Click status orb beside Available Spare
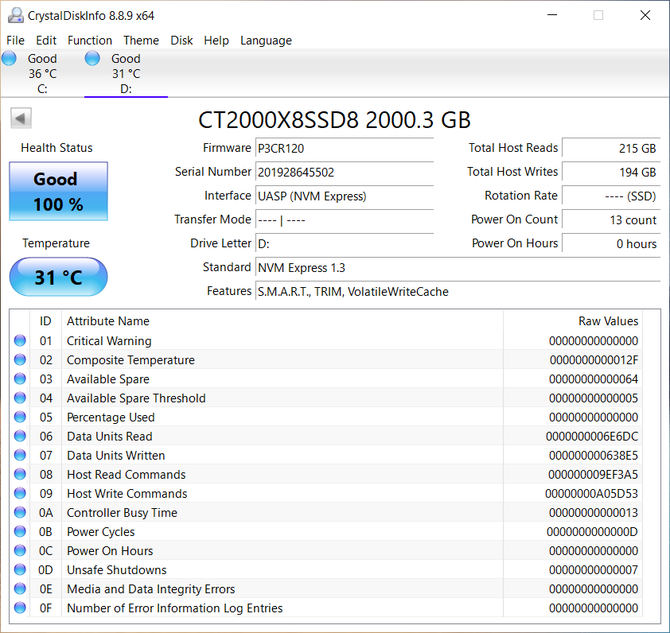Screen dimensions: 670x633 click(20, 379)
